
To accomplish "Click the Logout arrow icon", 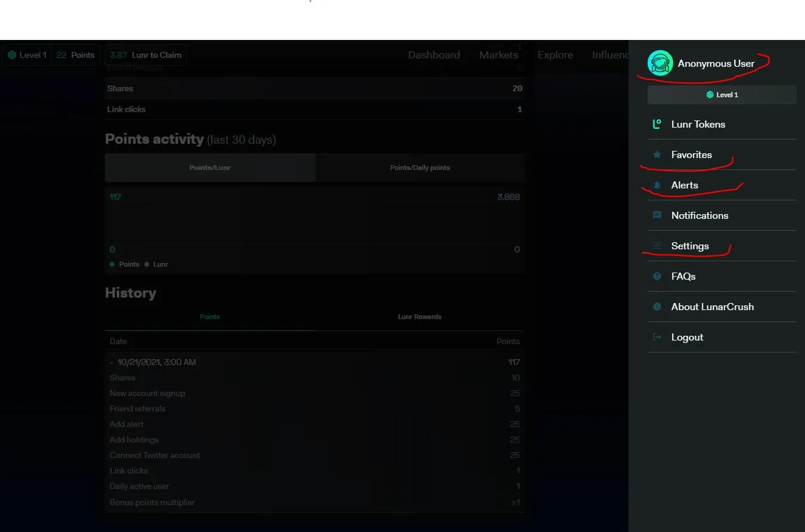I will (657, 337).
